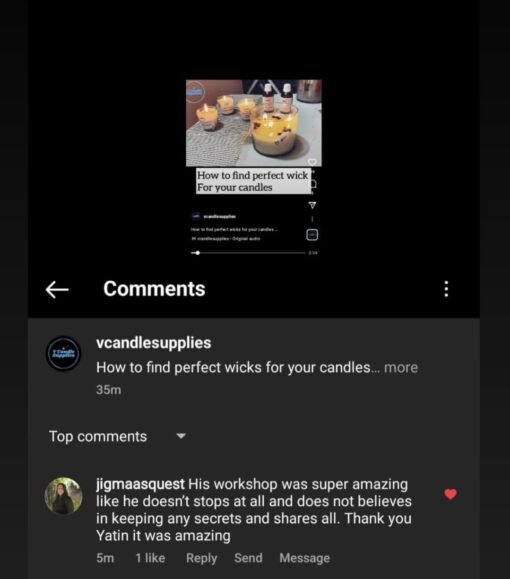Viewport: 510px width, 579px height.
Task: Expand the caption with 'more'
Action: click(401, 368)
